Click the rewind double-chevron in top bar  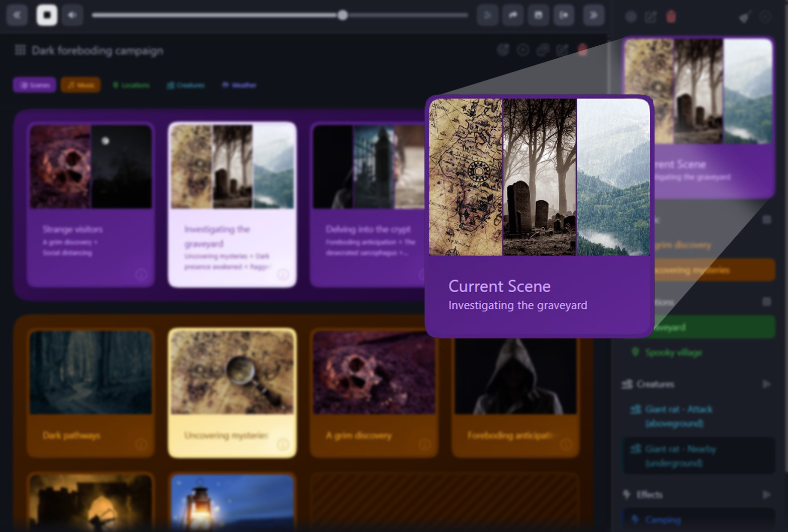[x=17, y=15]
